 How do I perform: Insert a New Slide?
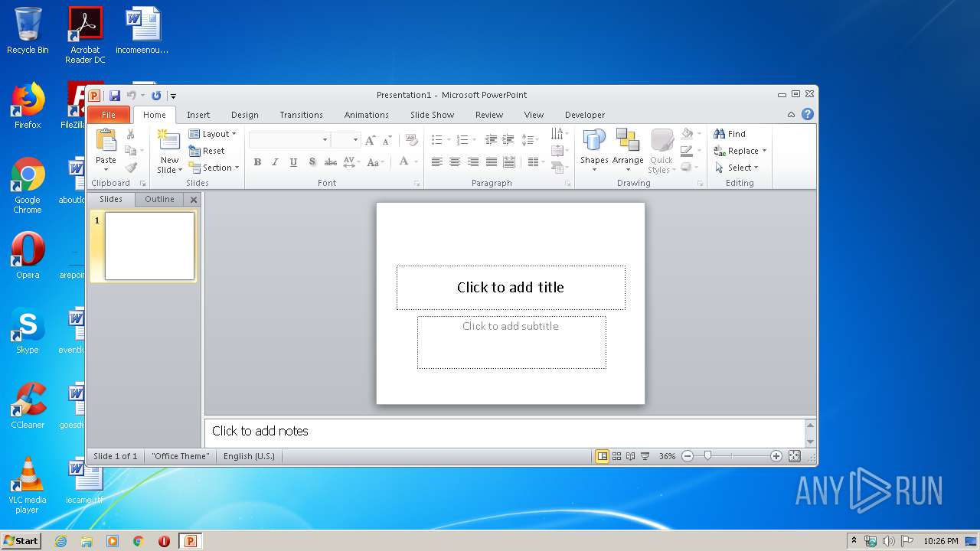click(x=169, y=151)
